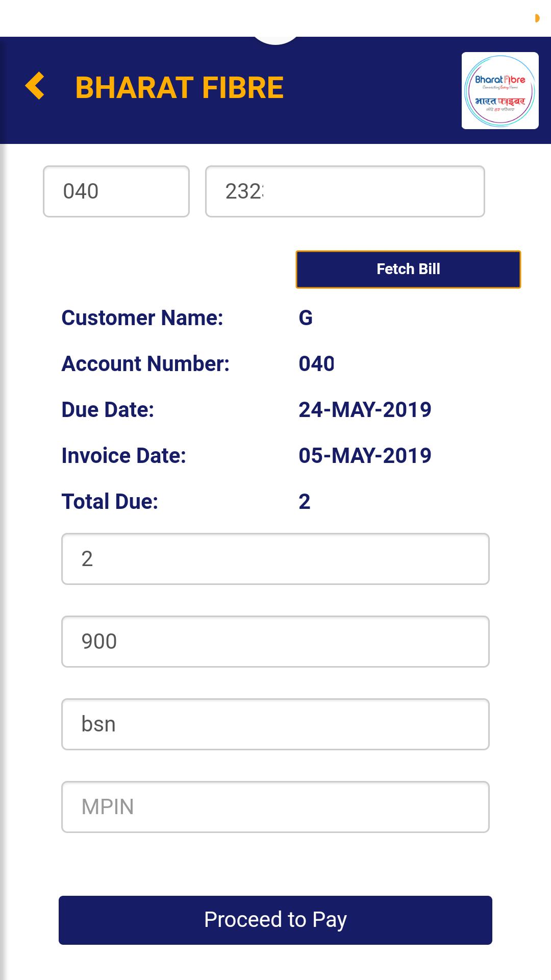Tap the Due Date value 24-MAY-2019
The width and height of the screenshot is (551, 980).
365,410
